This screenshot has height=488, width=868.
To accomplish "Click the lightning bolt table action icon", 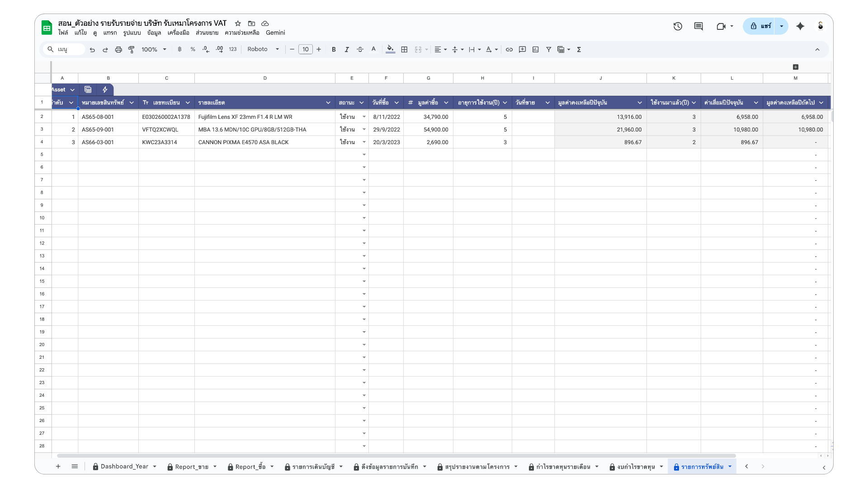I will [105, 89].
